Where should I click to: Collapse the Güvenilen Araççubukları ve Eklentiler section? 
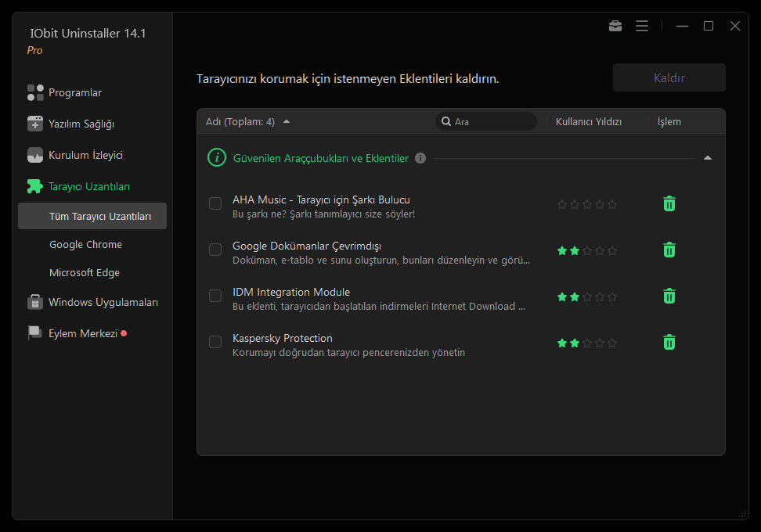click(x=708, y=158)
